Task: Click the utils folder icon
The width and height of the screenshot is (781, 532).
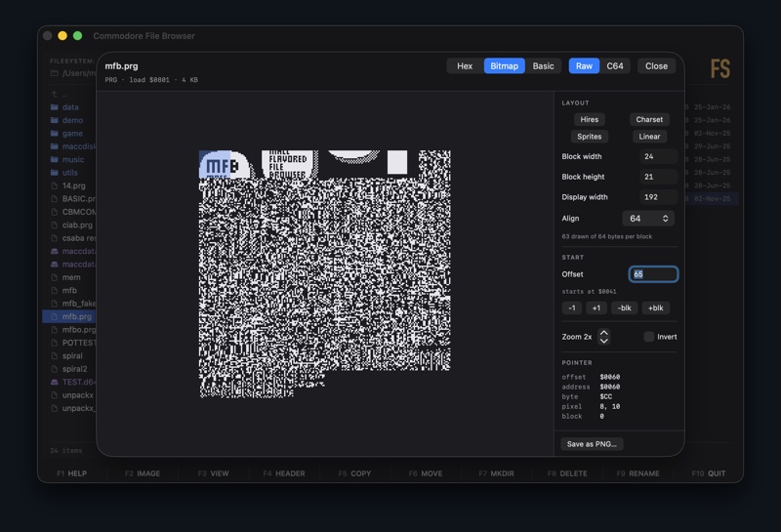Action: [x=55, y=173]
